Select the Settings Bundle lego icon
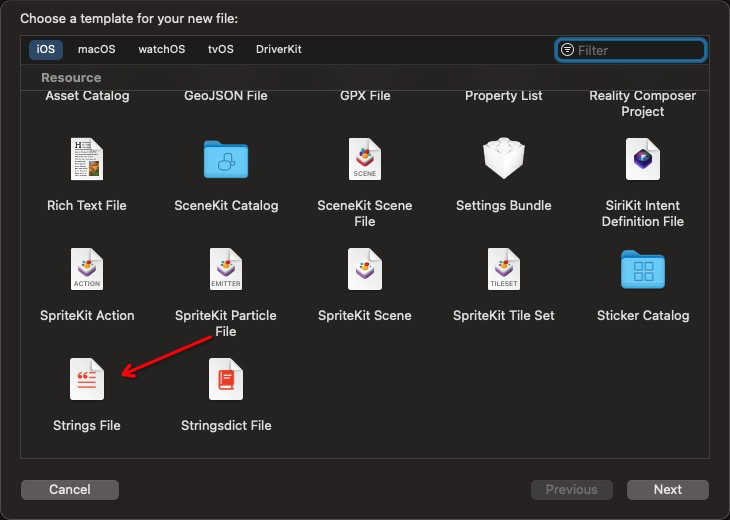 [x=504, y=158]
